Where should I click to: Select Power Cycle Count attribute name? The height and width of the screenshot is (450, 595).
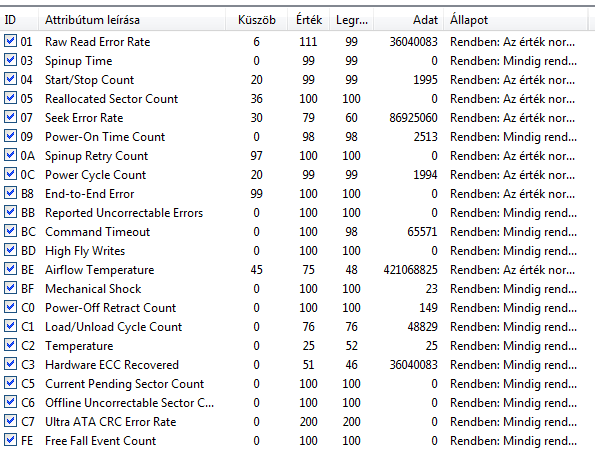coord(96,175)
